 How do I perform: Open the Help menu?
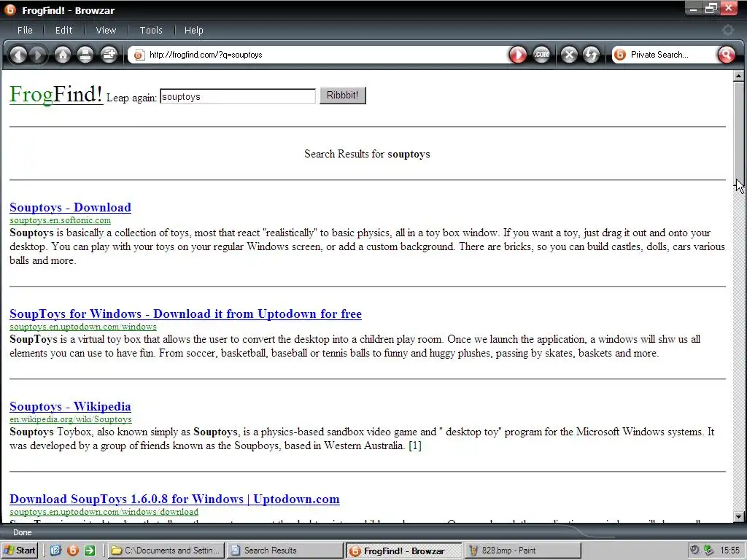(193, 30)
